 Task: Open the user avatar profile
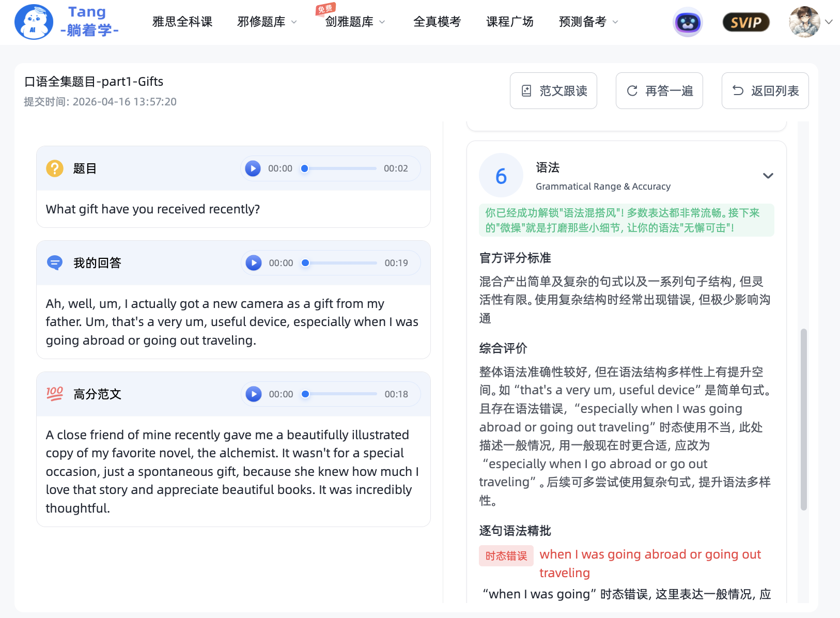pyautogui.click(x=804, y=22)
